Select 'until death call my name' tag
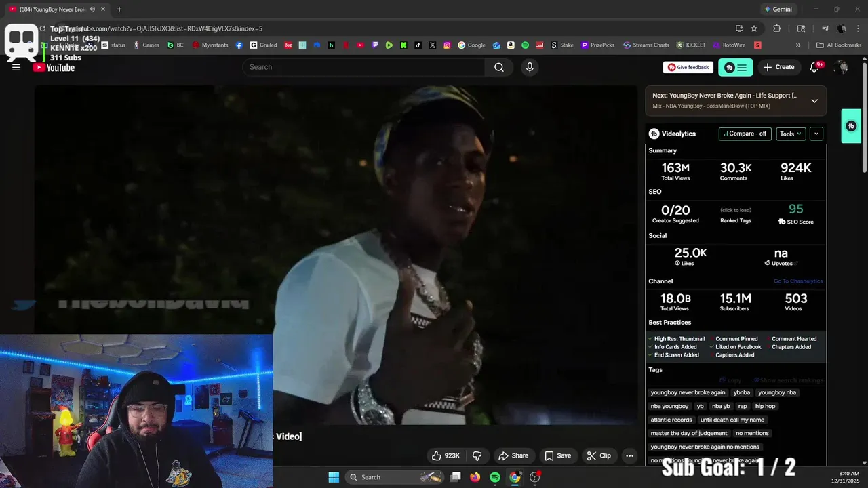Screen dimensions: 868x488 [732, 420]
